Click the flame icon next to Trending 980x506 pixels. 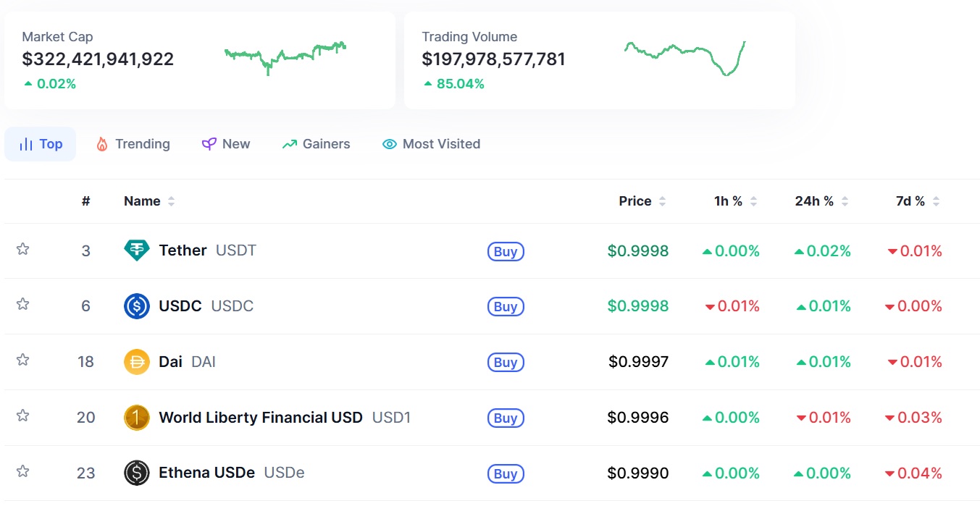coord(102,144)
